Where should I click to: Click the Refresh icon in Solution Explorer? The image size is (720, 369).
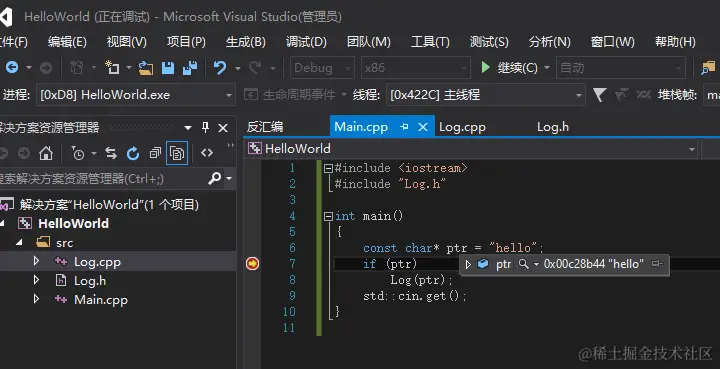133,153
